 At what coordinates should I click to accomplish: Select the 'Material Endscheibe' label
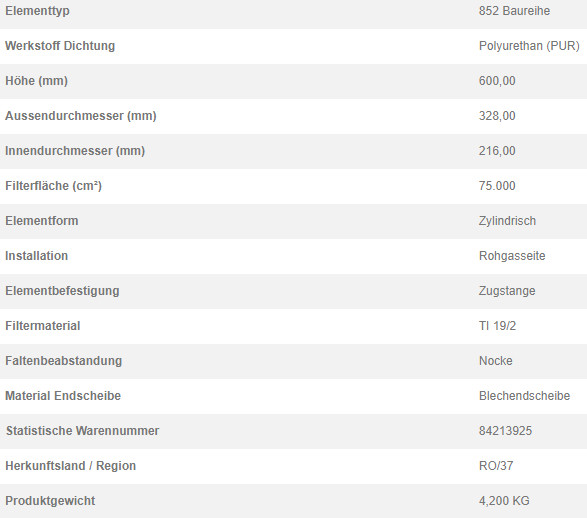point(63,396)
